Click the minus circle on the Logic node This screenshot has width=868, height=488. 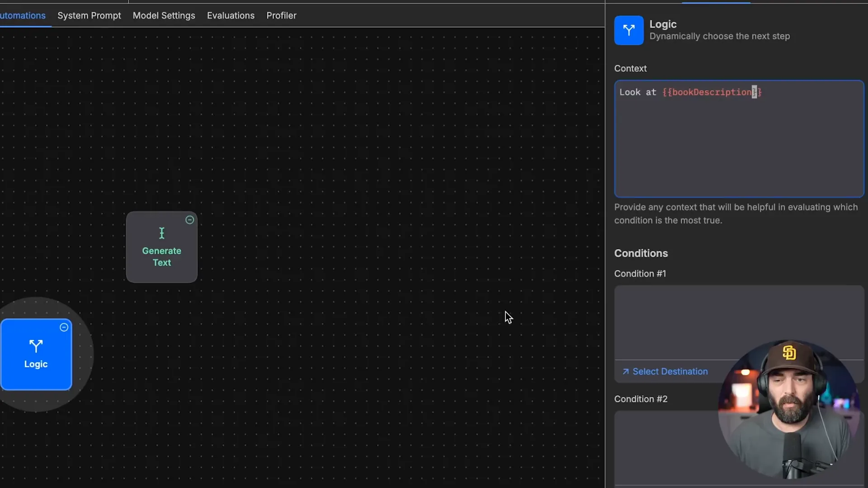[64, 328]
